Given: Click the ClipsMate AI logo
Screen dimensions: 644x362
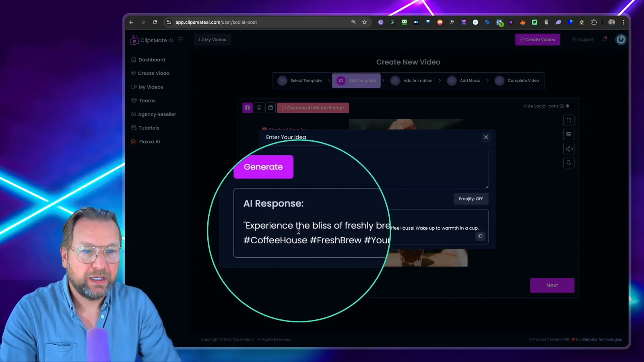Looking at the screenshot, I should tap(152, 40).
